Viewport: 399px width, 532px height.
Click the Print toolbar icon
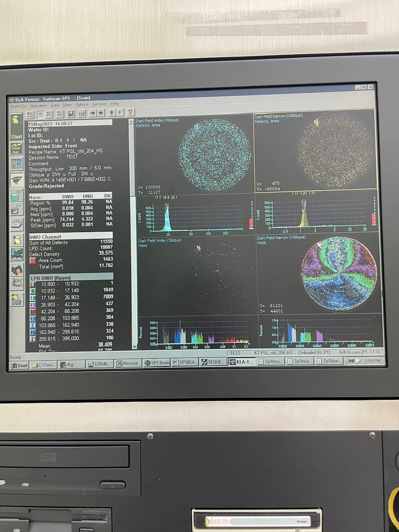tap(82, 114)
